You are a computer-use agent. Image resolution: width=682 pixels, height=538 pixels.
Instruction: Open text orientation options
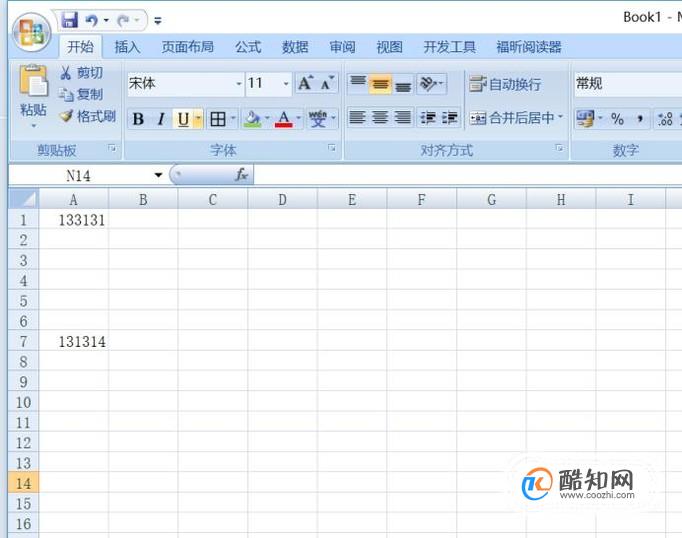pyautogui.click(x=431, y=84)
